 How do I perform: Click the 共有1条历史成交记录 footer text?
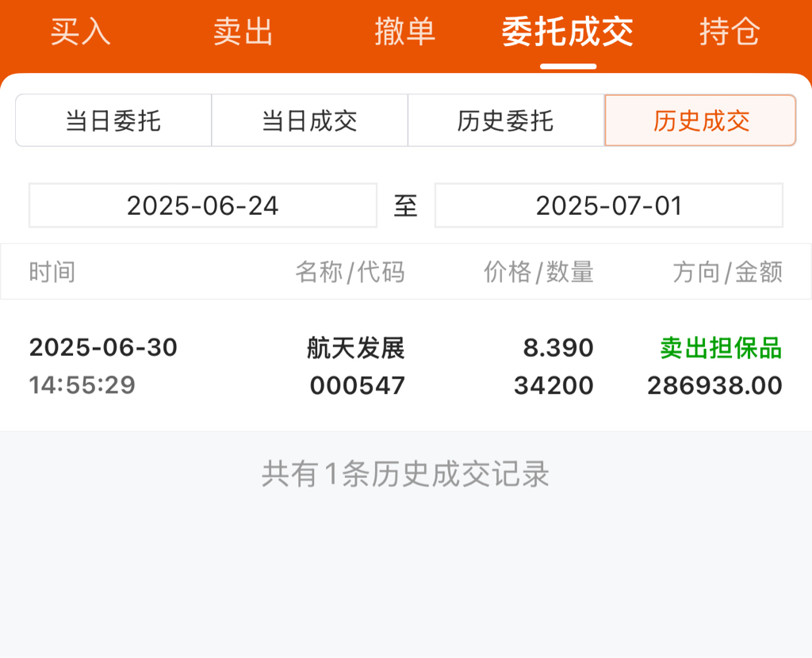click(x=405, y=474)
